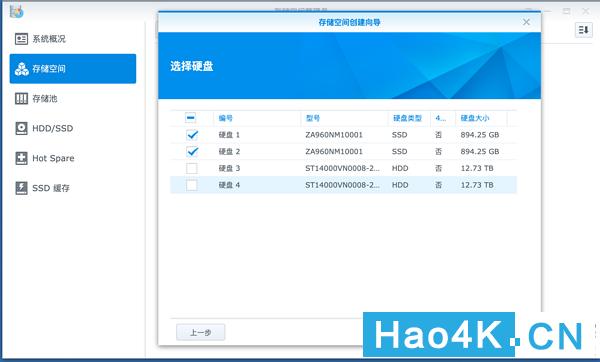The image size is (600, 362).
Task: Check the 硬盘 4 checkbox
Action: tap(192, 185)
